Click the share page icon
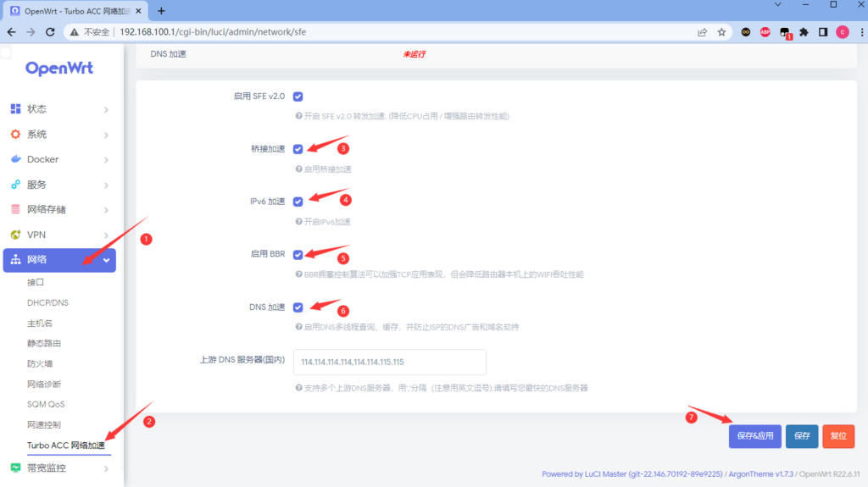This screenshot has height=487, width=868. point(702,32)
